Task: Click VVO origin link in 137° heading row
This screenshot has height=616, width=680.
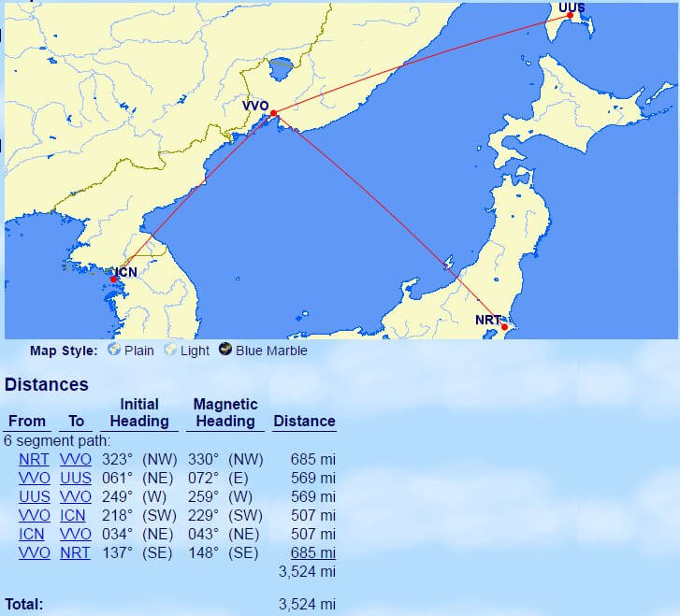Action: (x=34, y=552)
